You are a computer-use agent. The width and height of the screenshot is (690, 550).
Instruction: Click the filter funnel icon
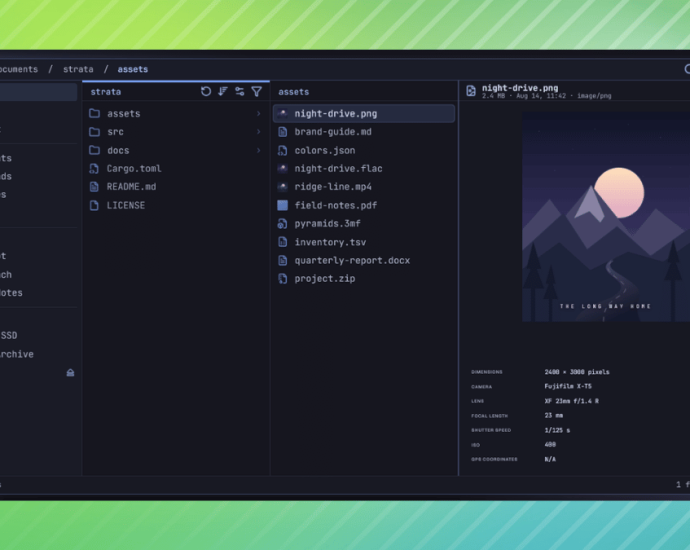[x=257, y=92]
